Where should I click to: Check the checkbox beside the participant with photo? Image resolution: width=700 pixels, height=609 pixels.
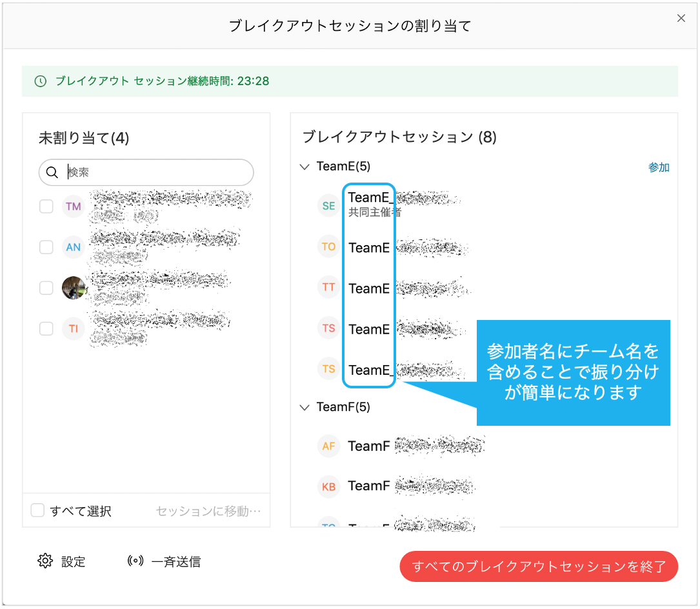(46, 288)
